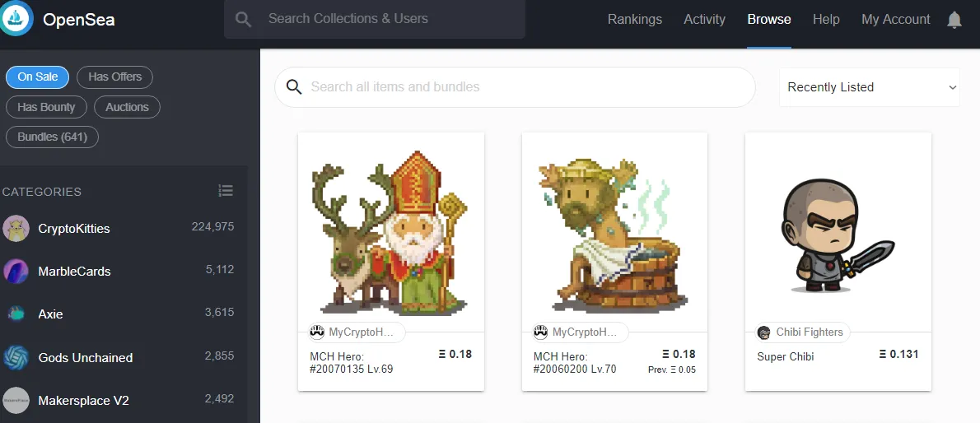Click the OpenSea ship logo icon

[15, 19]
